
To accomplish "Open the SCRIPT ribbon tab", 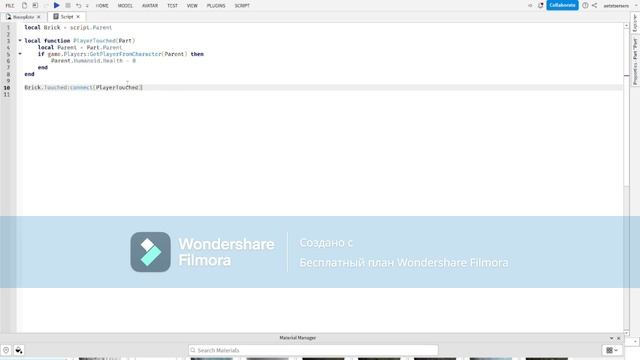I will pos(242,6).
